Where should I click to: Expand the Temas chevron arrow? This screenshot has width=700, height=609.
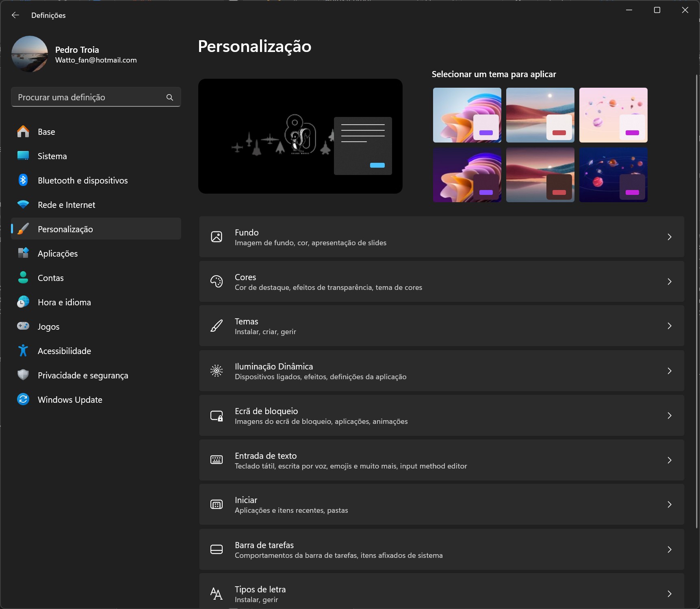(x=669, y=326)
